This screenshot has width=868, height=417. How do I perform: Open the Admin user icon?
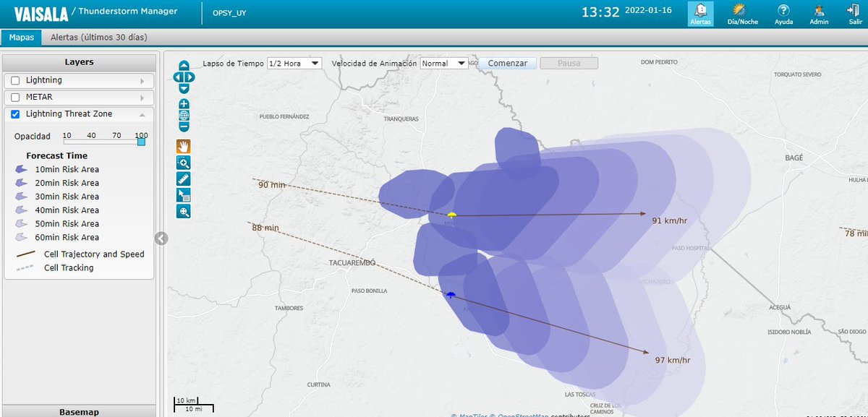point(819,14)
